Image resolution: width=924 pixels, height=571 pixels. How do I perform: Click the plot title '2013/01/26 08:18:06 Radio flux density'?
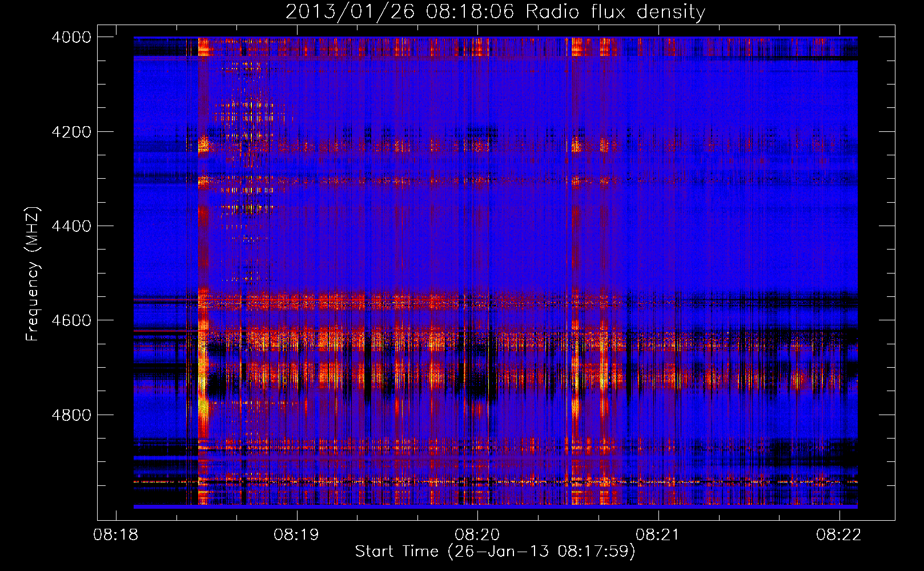click(x=495, y=11)
